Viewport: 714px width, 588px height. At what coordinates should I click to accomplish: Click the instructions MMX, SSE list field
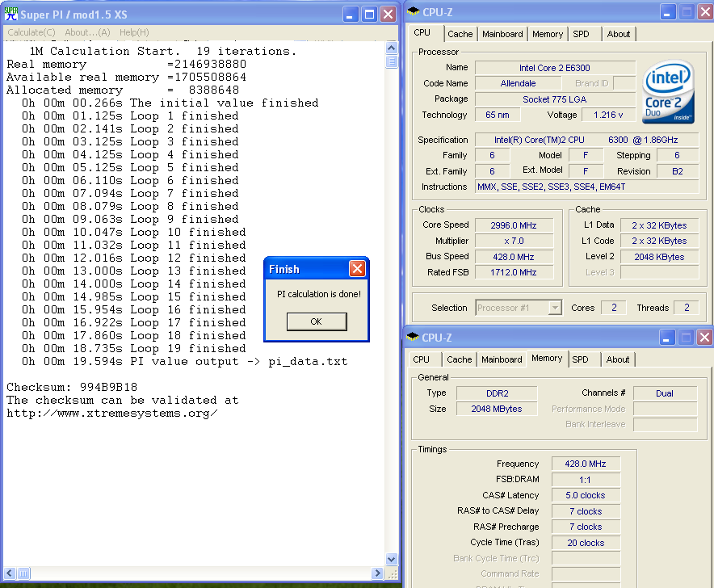[x=587, y=187]
